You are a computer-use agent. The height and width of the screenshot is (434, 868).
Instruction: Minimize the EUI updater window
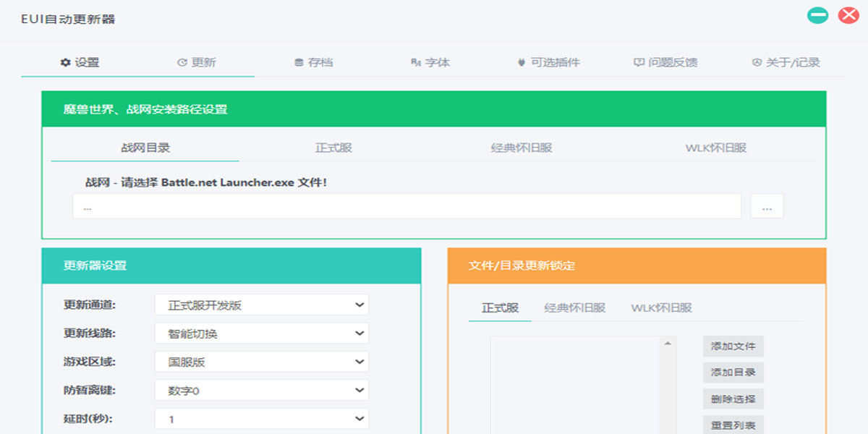pyautogui.click(x=818, y=14)
